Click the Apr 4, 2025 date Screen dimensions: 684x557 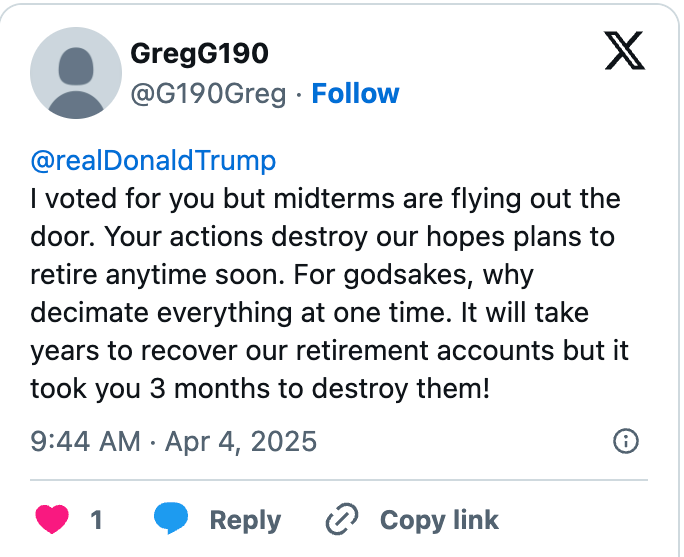[x=241, y=441]
